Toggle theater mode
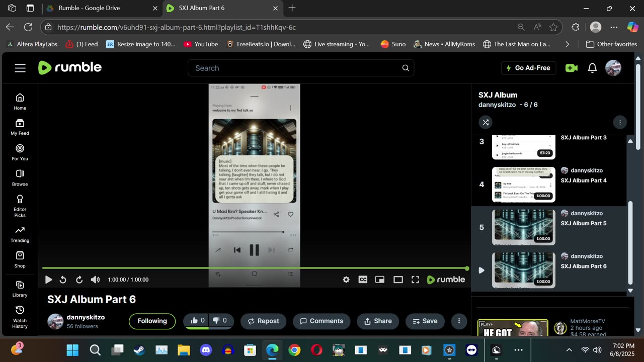The image size is (644, 362). (x=398, y=280)
